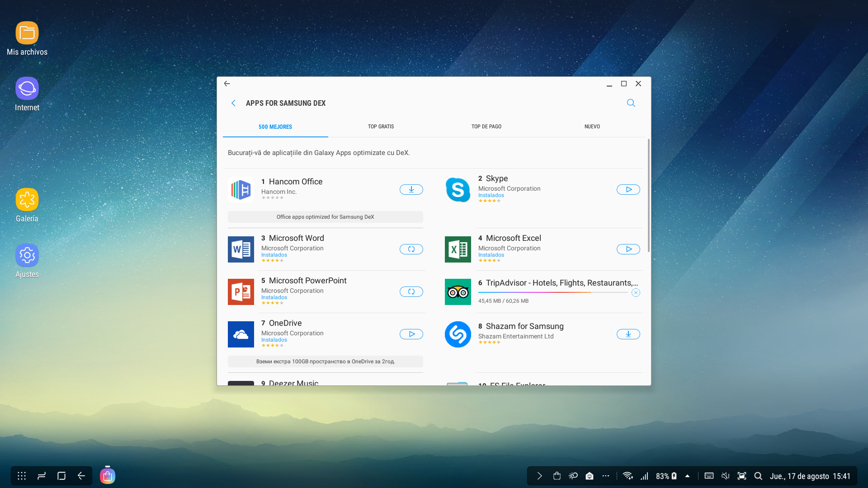Open the Skype app icon
Image resolution: width=868 pixels, height=488 pixels.
458,190
